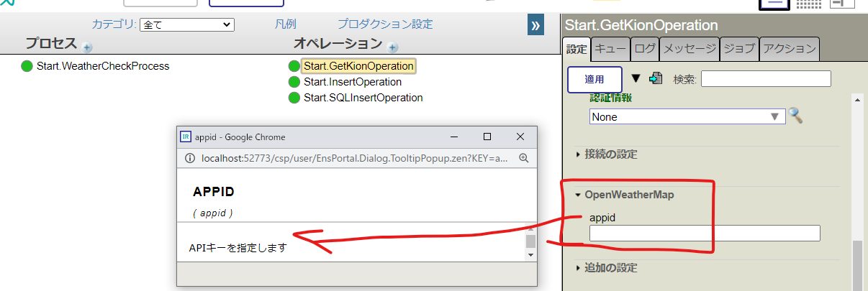The width and height of the screenshot is (868, 291).
Task: Click the green status dot of Start.WeatherCheckProcess
Action: click(27, 66)
